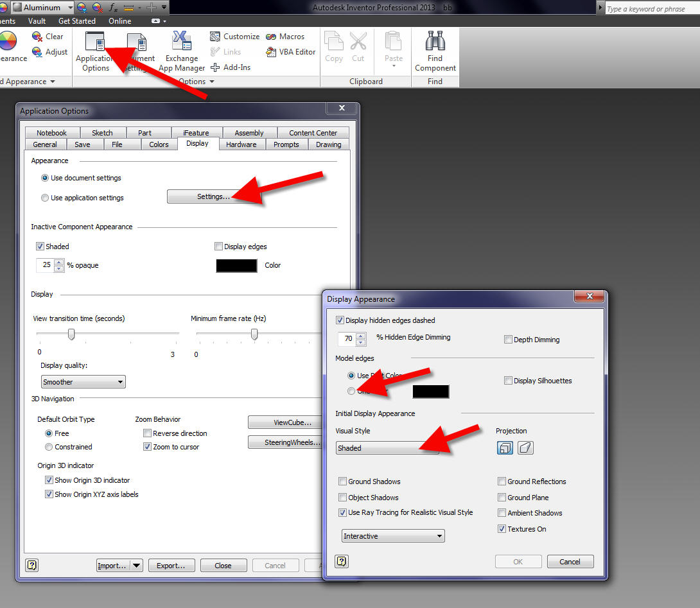Click Close in Application Options
Viewport: 700px width, 608px height.
coord(223,565)
